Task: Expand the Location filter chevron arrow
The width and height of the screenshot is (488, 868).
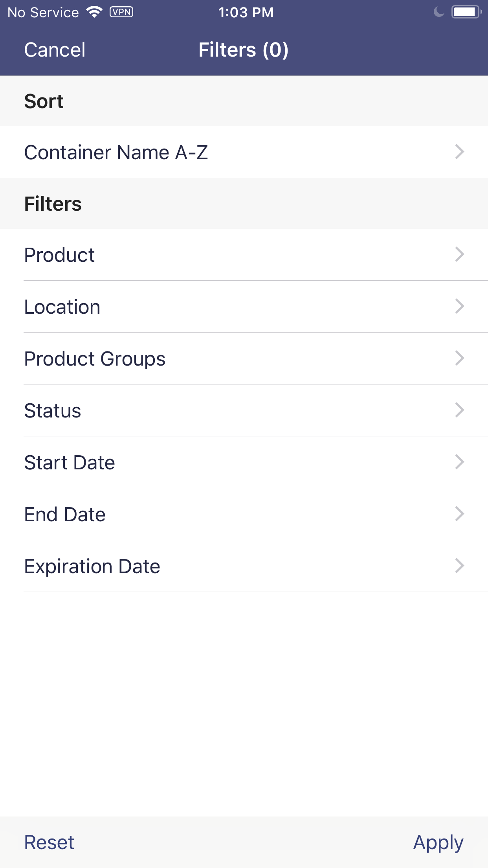Action: 459,306
